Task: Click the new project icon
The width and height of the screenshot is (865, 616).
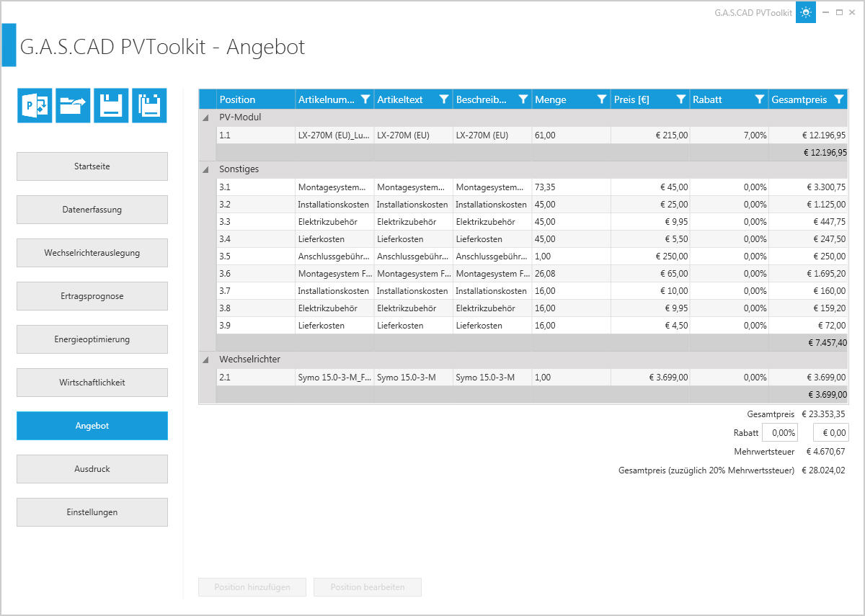Action: point(35,106)
